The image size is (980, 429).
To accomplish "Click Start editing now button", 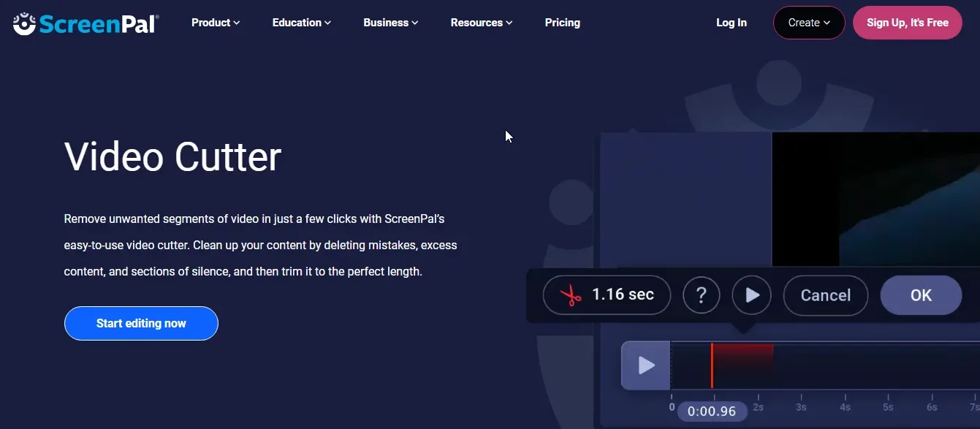I will point(141,323).
